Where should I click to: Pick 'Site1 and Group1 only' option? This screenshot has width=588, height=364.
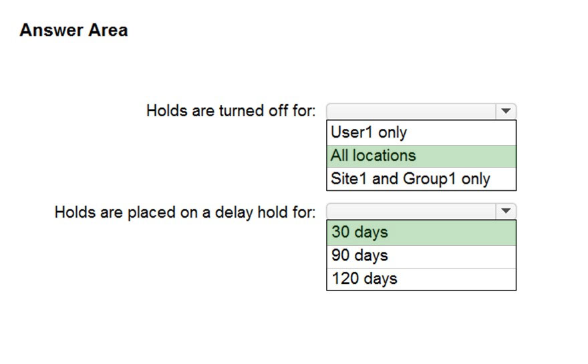(422, 179)
